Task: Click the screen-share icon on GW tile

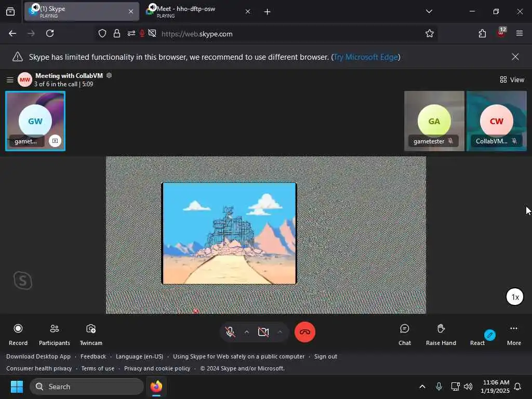Action: 55,141
